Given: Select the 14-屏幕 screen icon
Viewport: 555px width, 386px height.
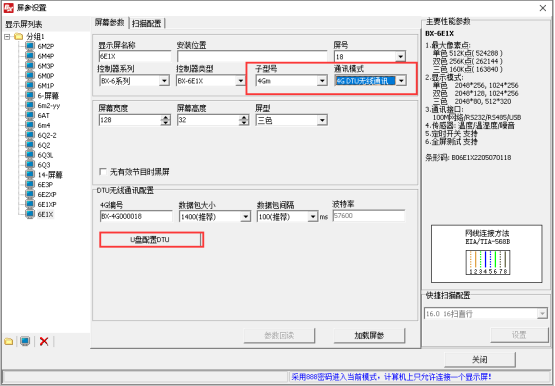Looking at the screenshot, I should click(x=30, y=175).
